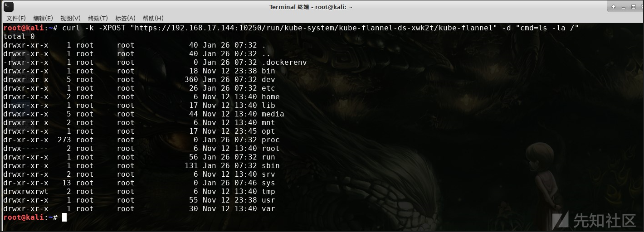This screenshot has height=232, width=644.
Task: Click the 'home' directory name
Action: [271, 97]
